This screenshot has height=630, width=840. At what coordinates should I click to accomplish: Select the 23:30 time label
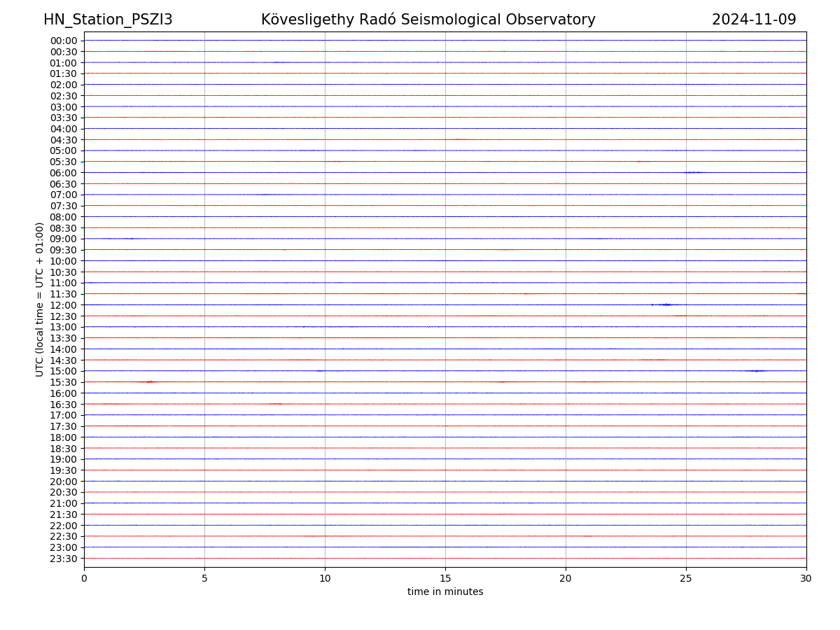click(63, 559)
